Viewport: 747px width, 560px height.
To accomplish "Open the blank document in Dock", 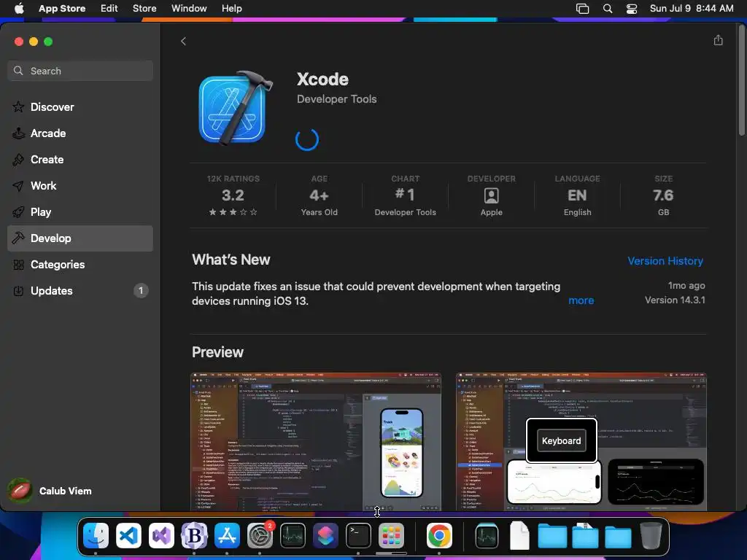I will click(x=519, y=535).
